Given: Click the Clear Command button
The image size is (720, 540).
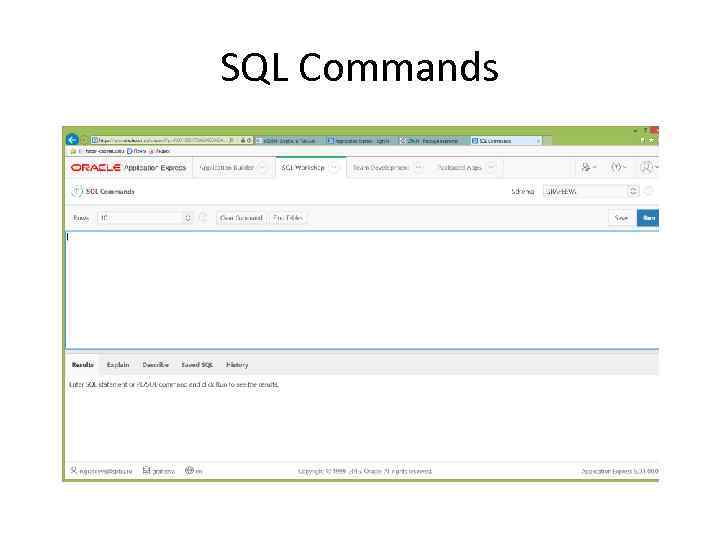Looking at the screenshot, I should (241, 218).
